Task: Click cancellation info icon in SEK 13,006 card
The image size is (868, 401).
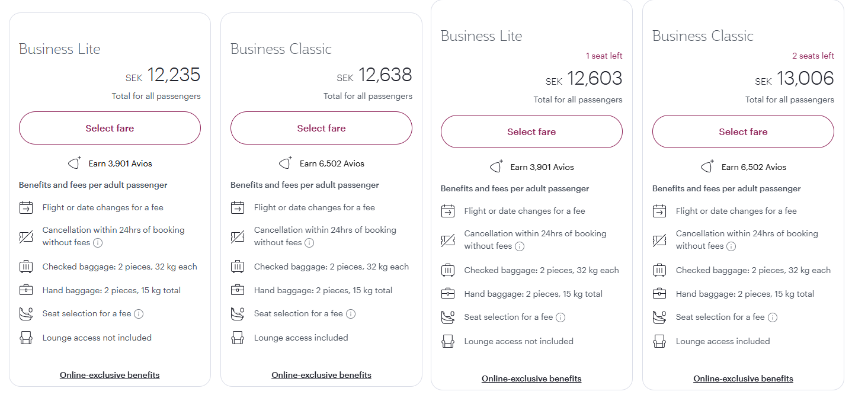Action: pos(731,246)
